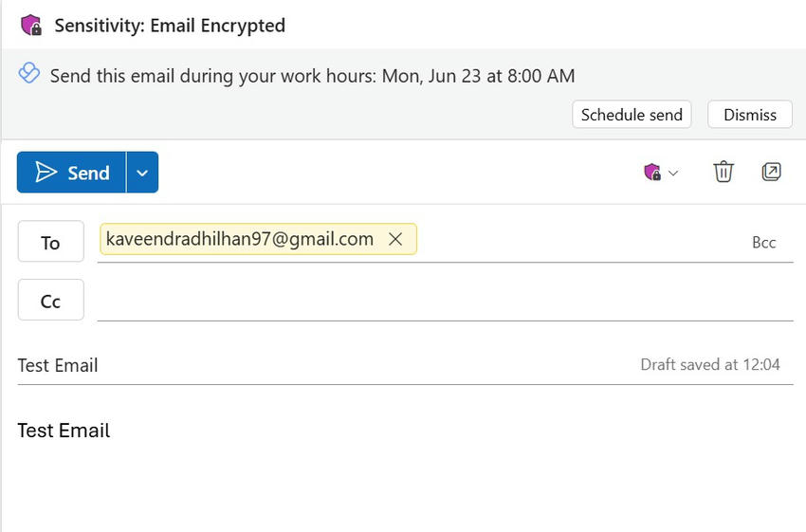
Task: Open the Send options dropdown arrow
Action: click(142, 173)
